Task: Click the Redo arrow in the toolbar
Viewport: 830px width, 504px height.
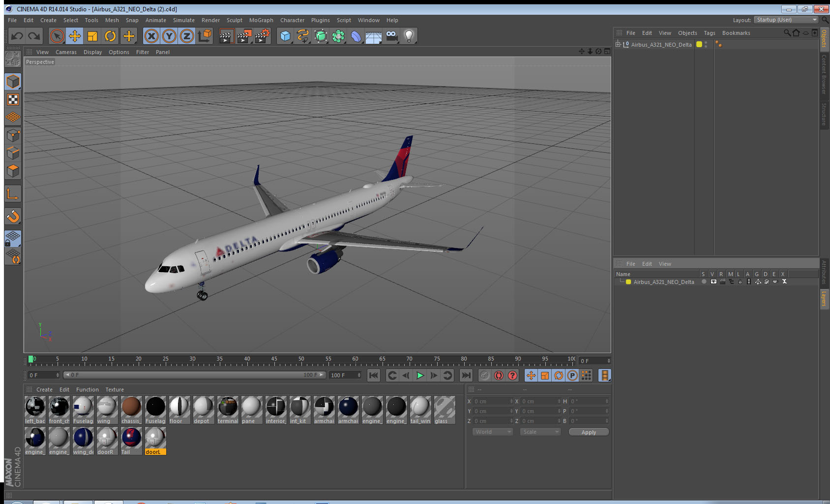Action: [34, 36]
